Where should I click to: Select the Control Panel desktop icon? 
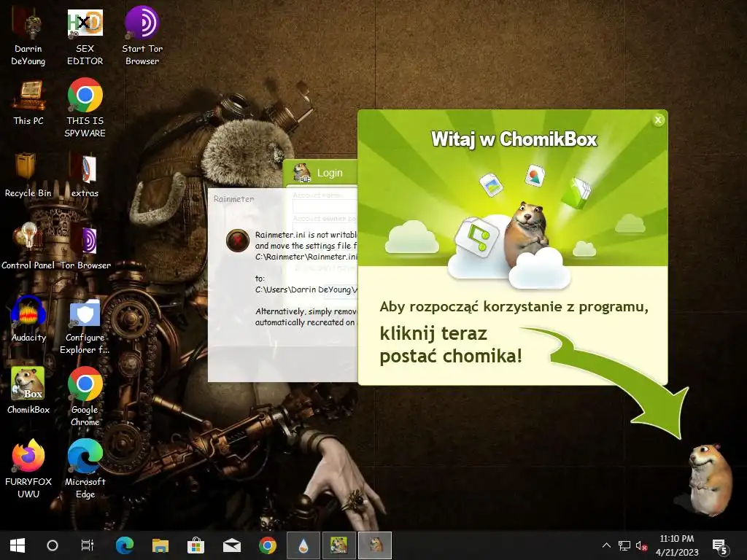tap(28, 246)
